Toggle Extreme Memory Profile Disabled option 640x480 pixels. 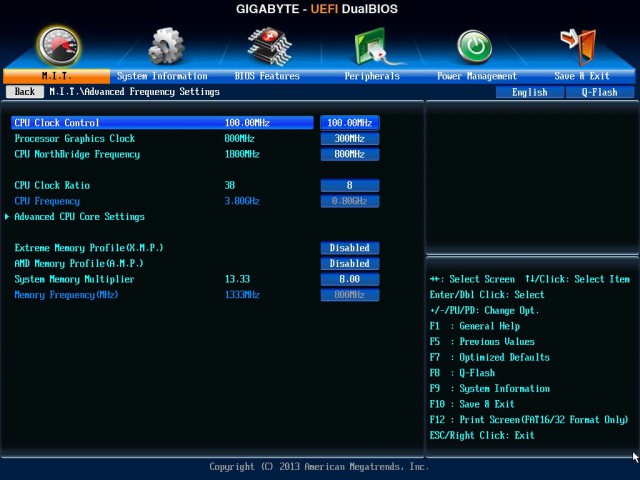click(350, 248)
